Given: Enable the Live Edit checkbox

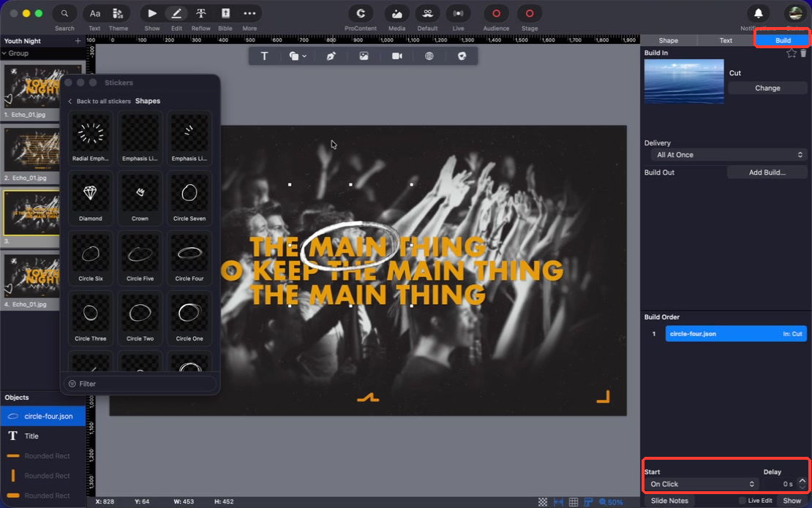Looking at the screenshot, I should [742, 501].
